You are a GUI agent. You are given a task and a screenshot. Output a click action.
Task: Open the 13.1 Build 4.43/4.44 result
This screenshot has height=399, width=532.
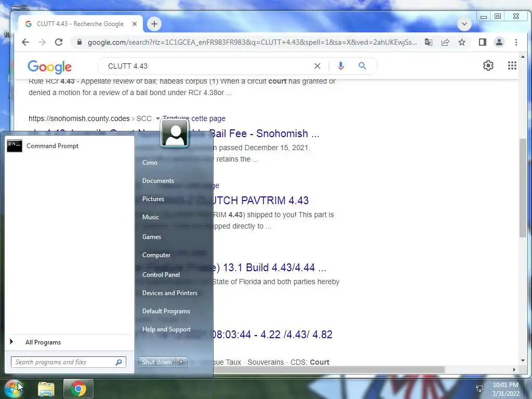270,268
